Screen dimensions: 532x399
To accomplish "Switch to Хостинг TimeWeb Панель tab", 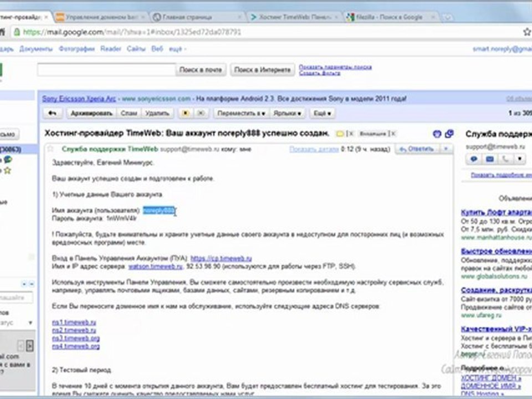I will [x=294, y=17].
